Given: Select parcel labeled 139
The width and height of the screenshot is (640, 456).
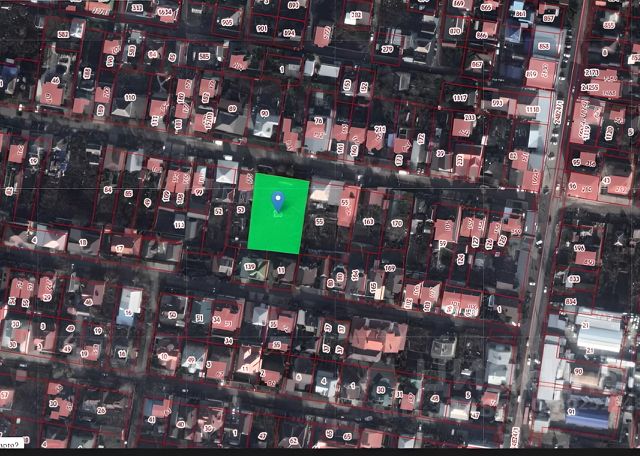Looking at the screenshot, I should 249,267.
